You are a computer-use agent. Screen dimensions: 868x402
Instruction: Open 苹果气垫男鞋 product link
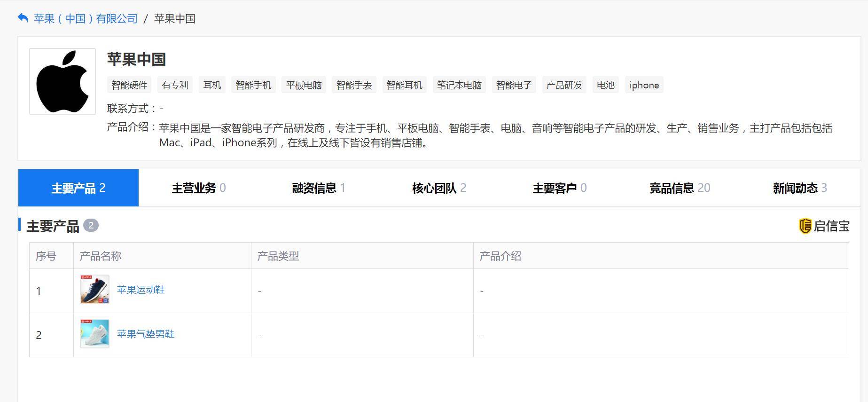pyautogui.click(x=146, y=334)
